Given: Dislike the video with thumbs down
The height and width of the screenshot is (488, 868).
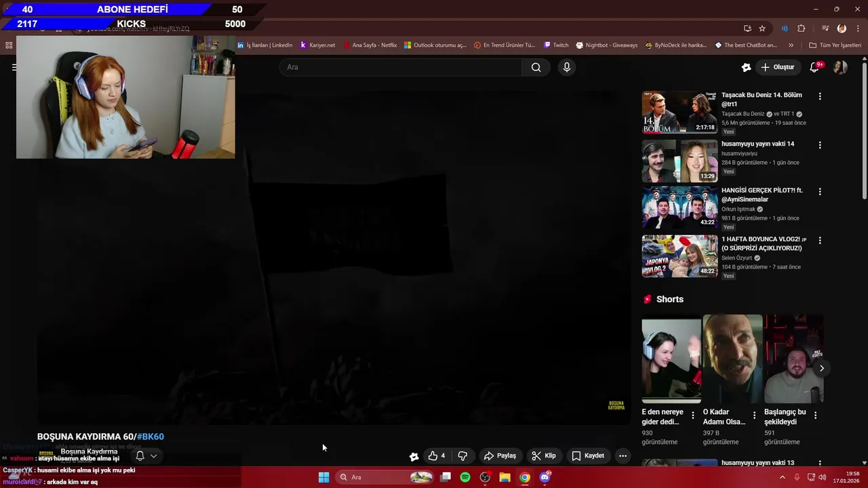Looking at the screenshot, I should point(462,455).
